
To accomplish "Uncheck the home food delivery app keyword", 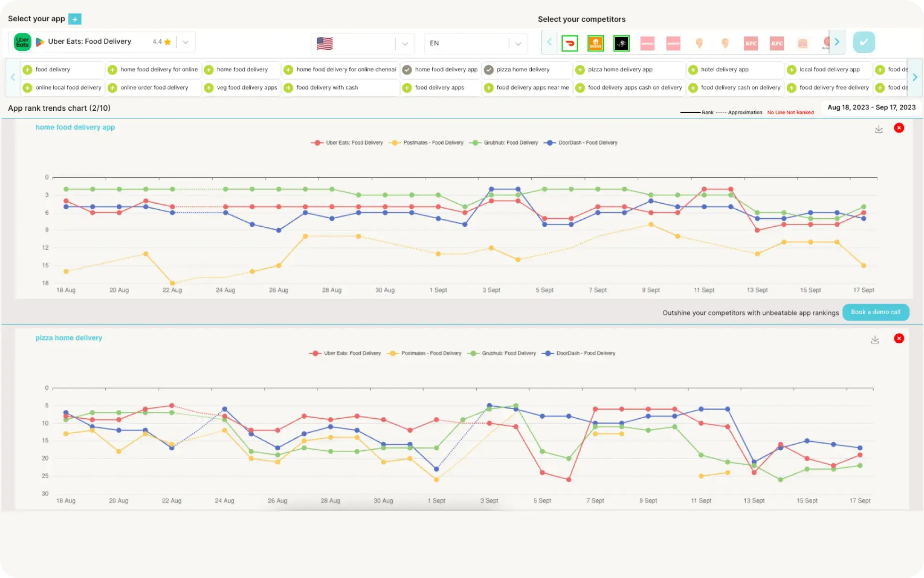I will tap(407, 70).
